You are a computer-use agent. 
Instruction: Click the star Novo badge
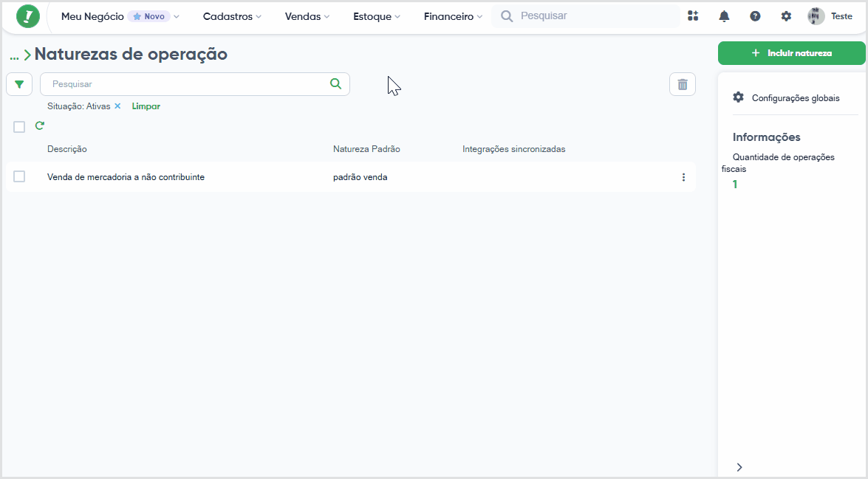(149, 16)
